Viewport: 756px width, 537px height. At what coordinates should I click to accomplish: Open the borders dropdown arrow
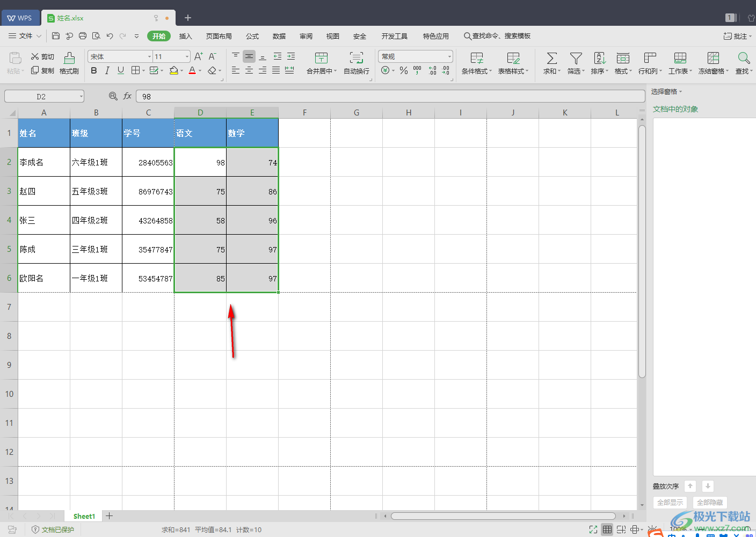(143, 70)
